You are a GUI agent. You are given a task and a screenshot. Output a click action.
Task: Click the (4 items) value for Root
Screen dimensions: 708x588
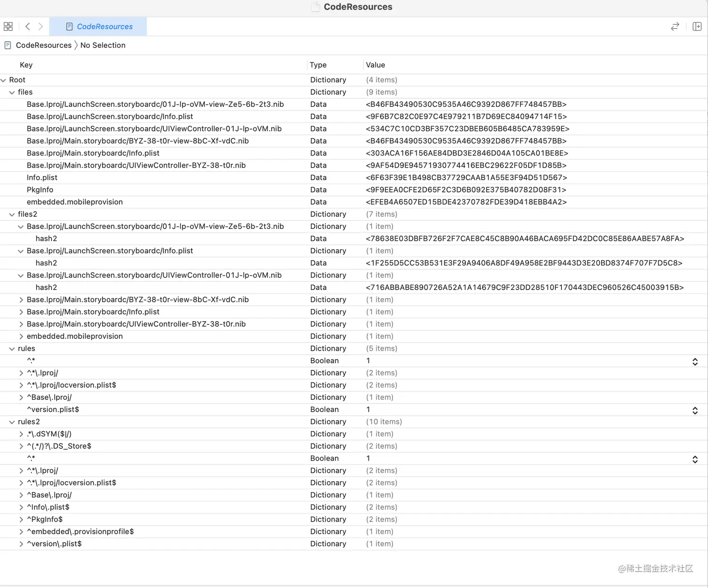382,80
